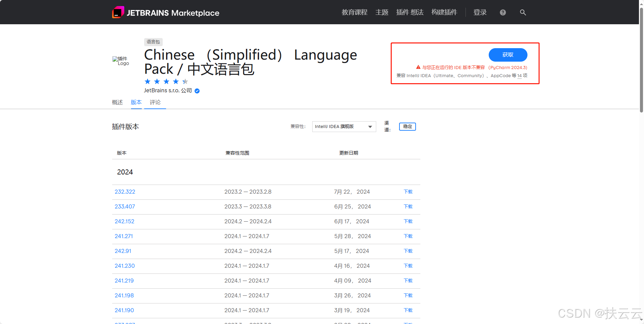
Task: Click the date 7月 22, 2024
Action: click(x=352, y=192)
